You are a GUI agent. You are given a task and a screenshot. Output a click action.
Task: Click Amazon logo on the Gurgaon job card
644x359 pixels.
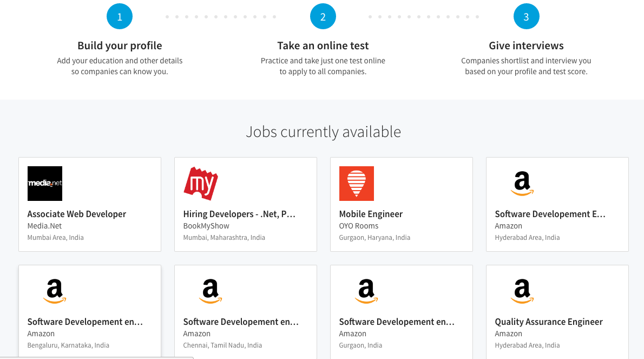click(366, 291)
